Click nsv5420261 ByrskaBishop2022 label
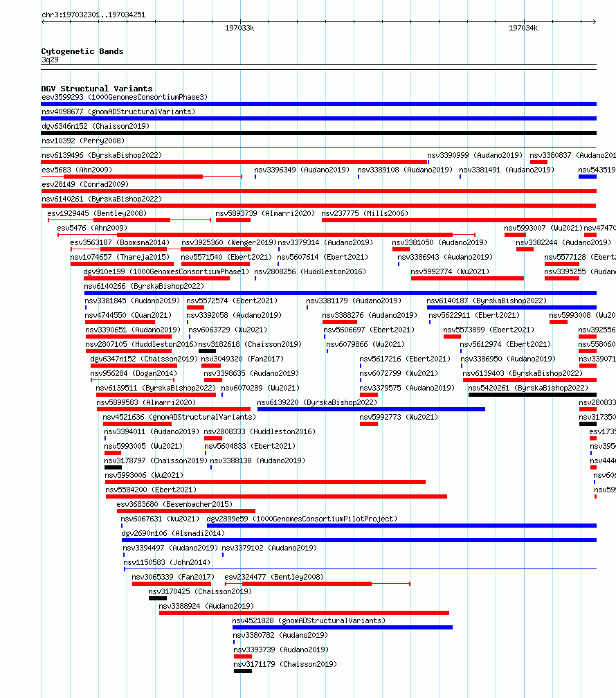This screenshot has height=698, width=616. coord(529,388)
